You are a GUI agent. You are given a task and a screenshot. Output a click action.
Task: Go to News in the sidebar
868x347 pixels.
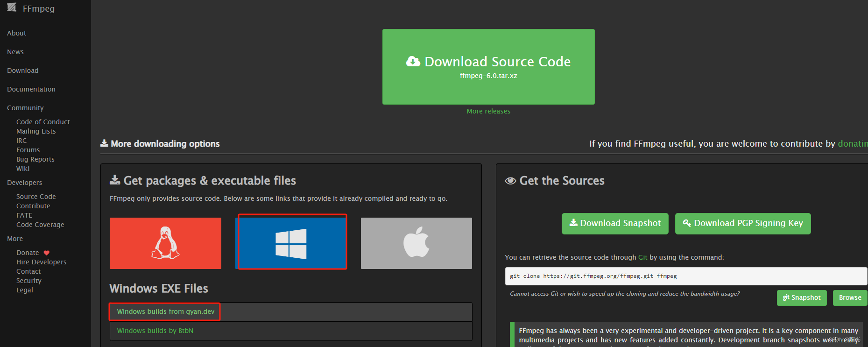click(15, 52)
